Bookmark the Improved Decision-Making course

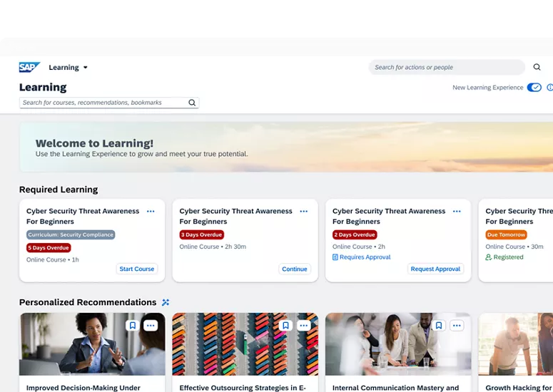tap(132, 326)
